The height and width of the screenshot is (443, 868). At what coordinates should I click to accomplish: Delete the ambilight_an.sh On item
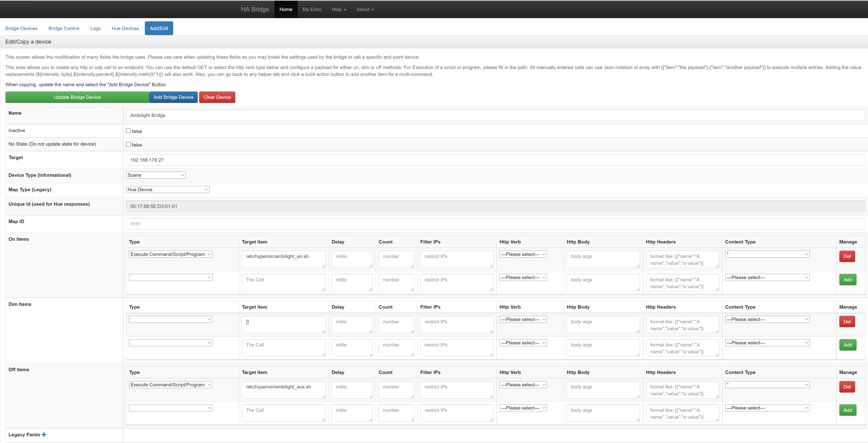pos(847,256)
